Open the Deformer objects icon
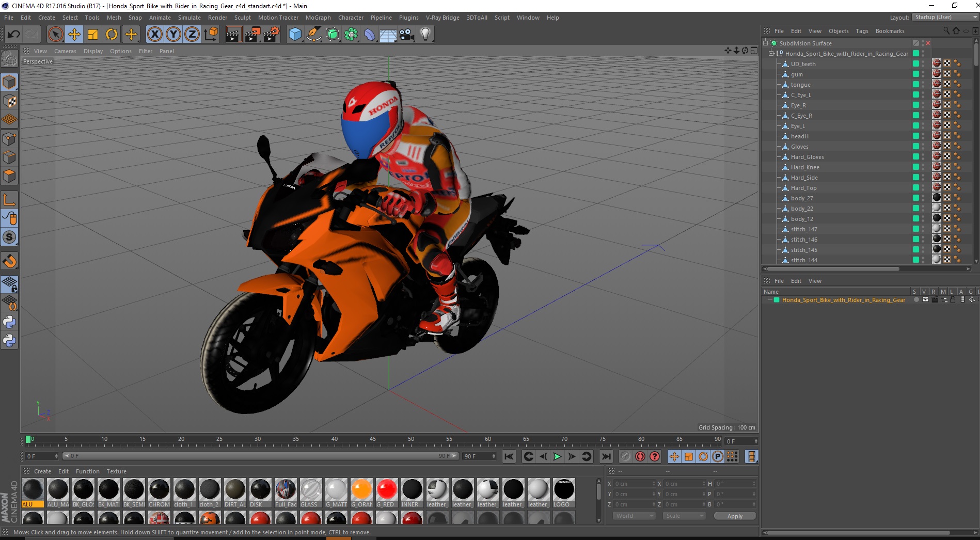 click(370, 35)
